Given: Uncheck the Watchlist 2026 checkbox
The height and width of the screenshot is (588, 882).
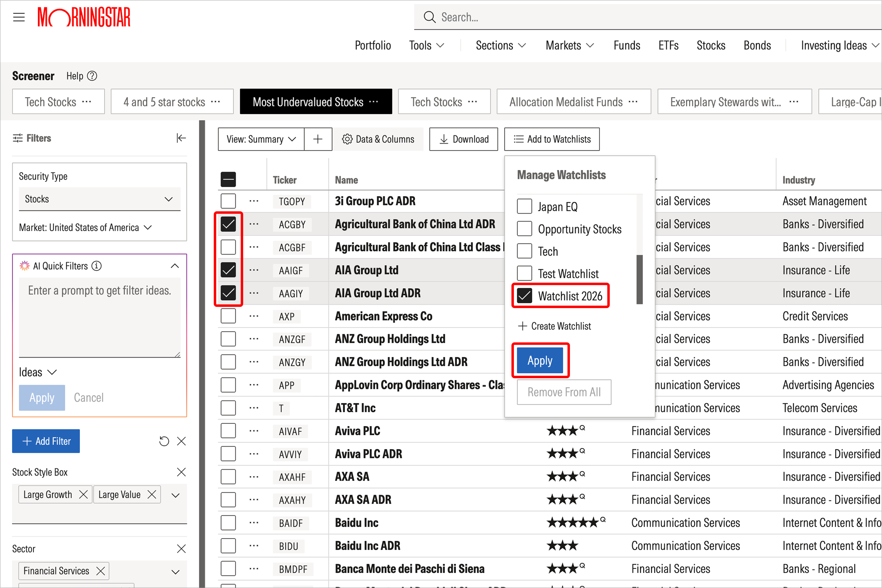Looking at the screenshot, I should pyautogui.click(x=525, y=296).
